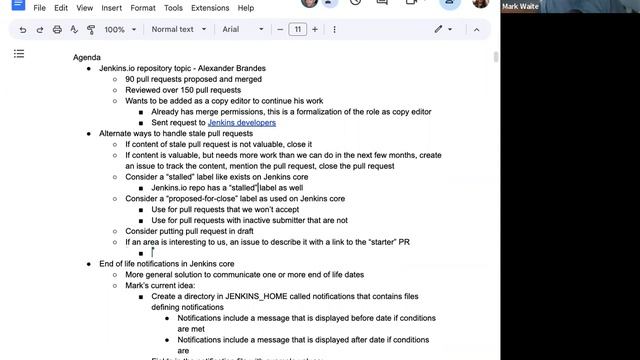Open the Help menu
This screenshot has height=360, width=640.
coord(246,8)
